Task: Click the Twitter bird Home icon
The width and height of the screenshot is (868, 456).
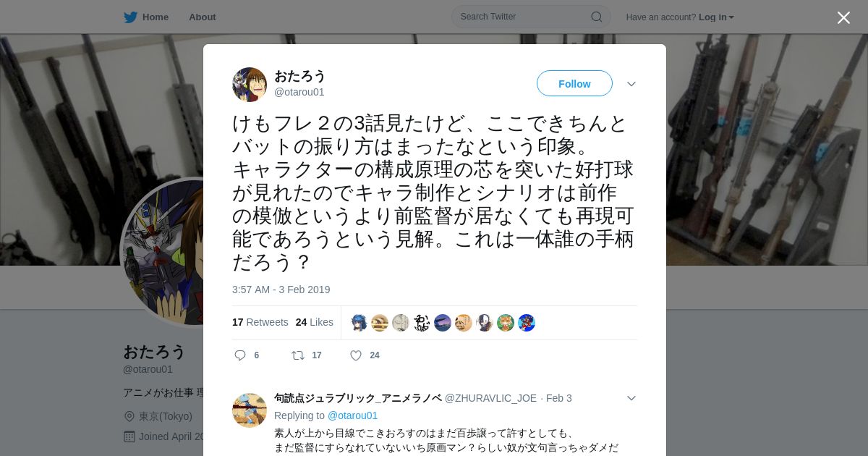Action: coord(130,17)
